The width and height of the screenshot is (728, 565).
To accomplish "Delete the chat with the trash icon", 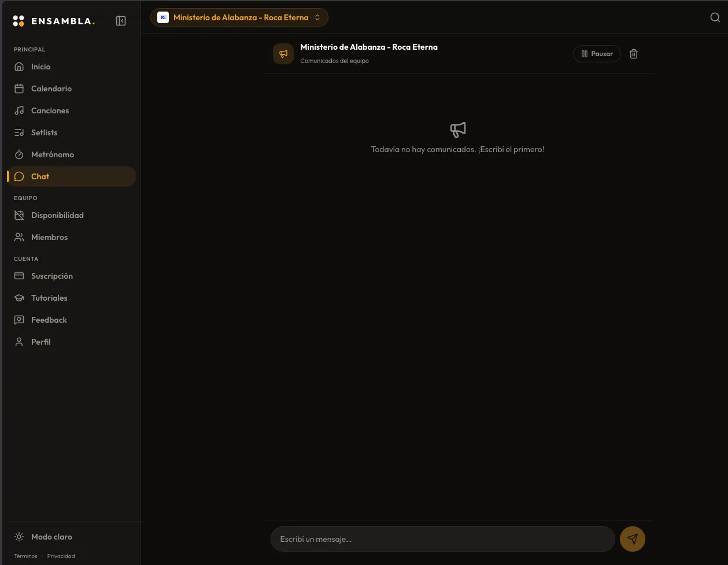I will click(x=634, y=54).
